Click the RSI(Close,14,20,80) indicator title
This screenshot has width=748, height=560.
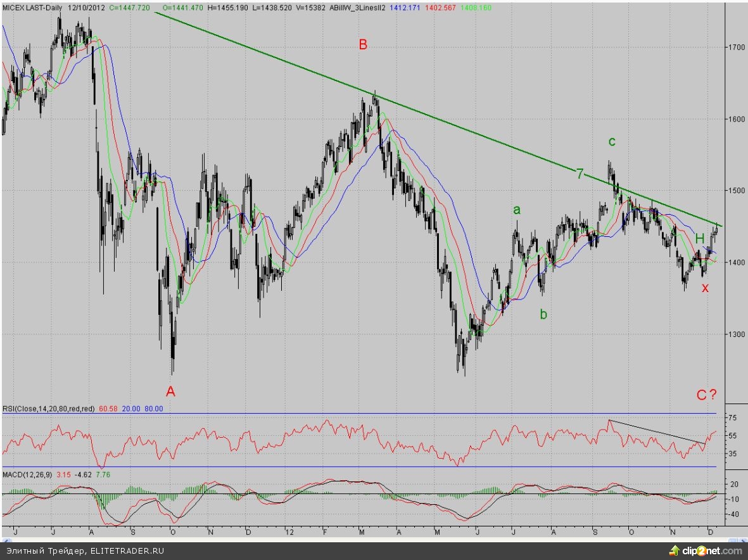point(48,409)
